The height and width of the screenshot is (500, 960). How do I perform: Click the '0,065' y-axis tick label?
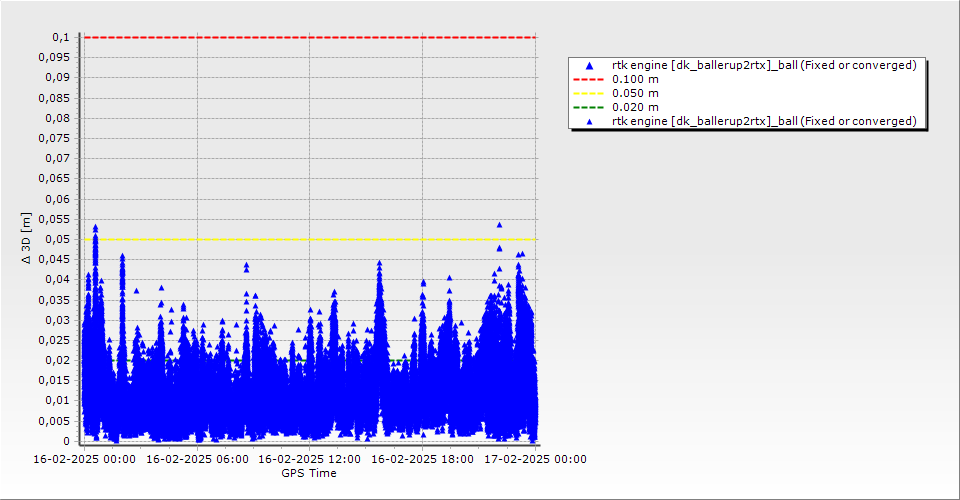[x=54, y=179]
